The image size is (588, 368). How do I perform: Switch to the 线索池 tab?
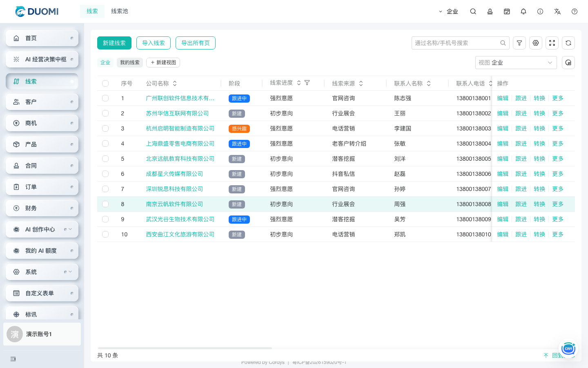pyautogui.click(x=120, y=11)
